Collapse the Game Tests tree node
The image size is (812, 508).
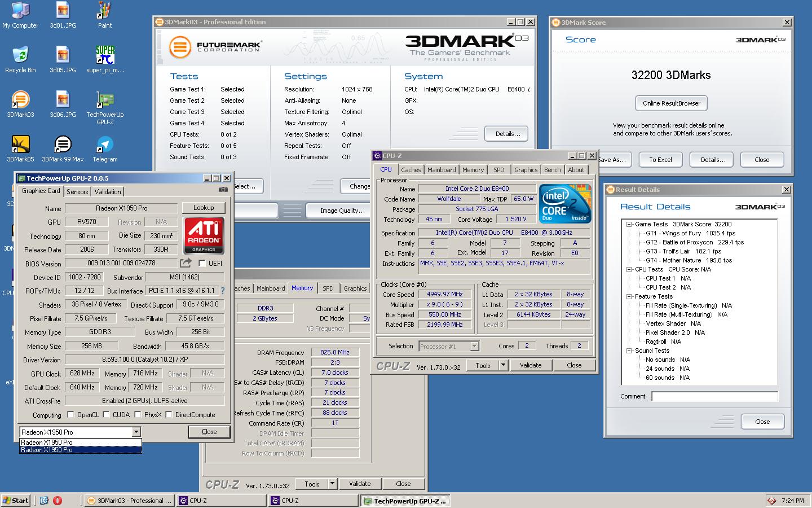point(629,224)
